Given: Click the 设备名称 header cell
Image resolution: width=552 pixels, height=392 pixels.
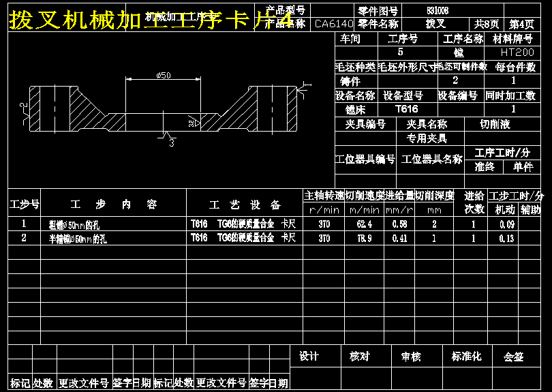Looking at the screenshot, I should [x=356, y=95].
